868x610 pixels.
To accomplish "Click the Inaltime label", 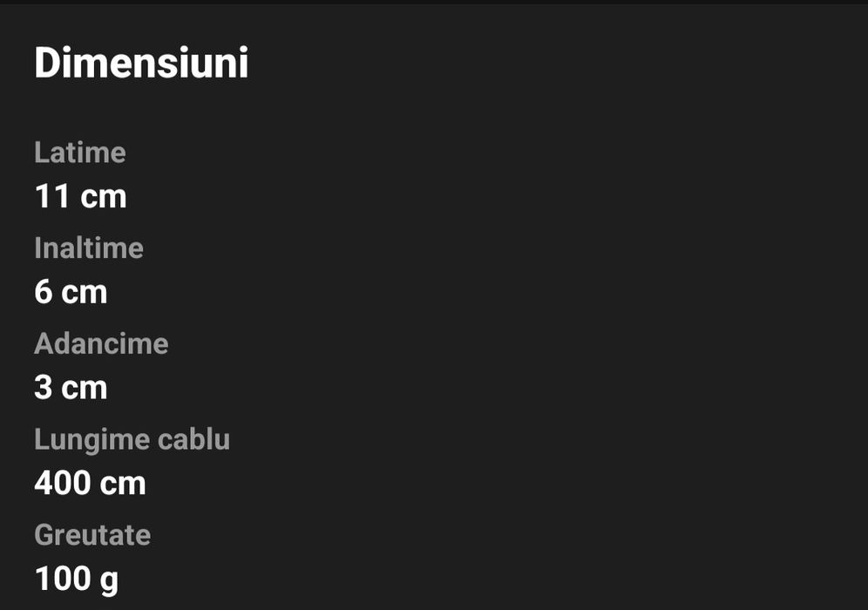I will pyautogui.click(x=88, y=248).
